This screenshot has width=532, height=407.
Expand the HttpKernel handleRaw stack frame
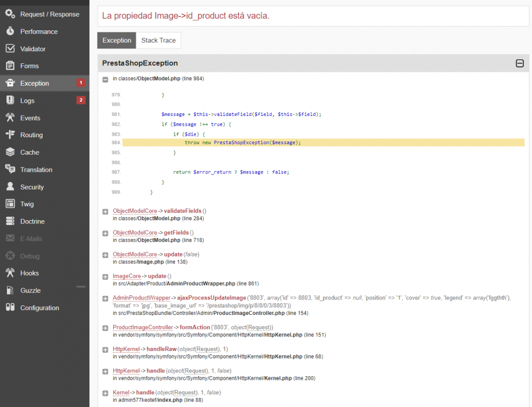click(x=105, y=349)
